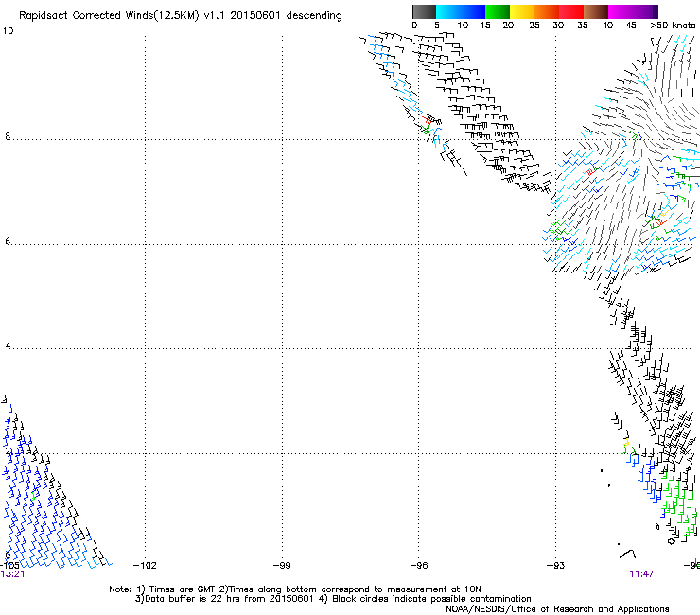Click the NOAA/NESDIS credit text

[557, 608]
